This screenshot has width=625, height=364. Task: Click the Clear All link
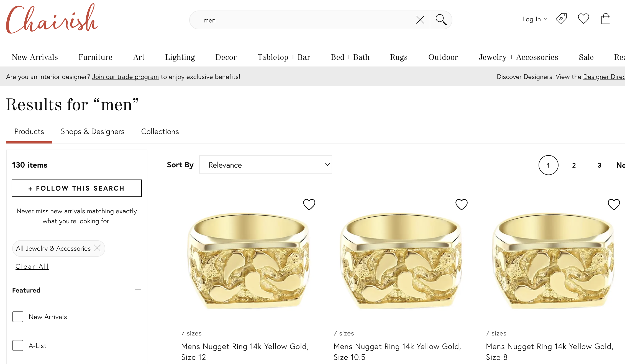pos(32,266)
